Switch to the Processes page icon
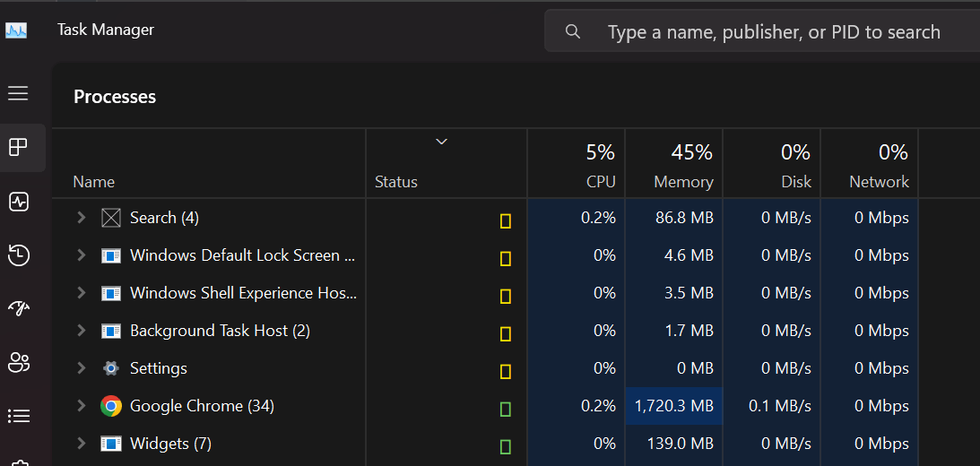This screenshot has height=466, width=980. [x=18, y=148]
